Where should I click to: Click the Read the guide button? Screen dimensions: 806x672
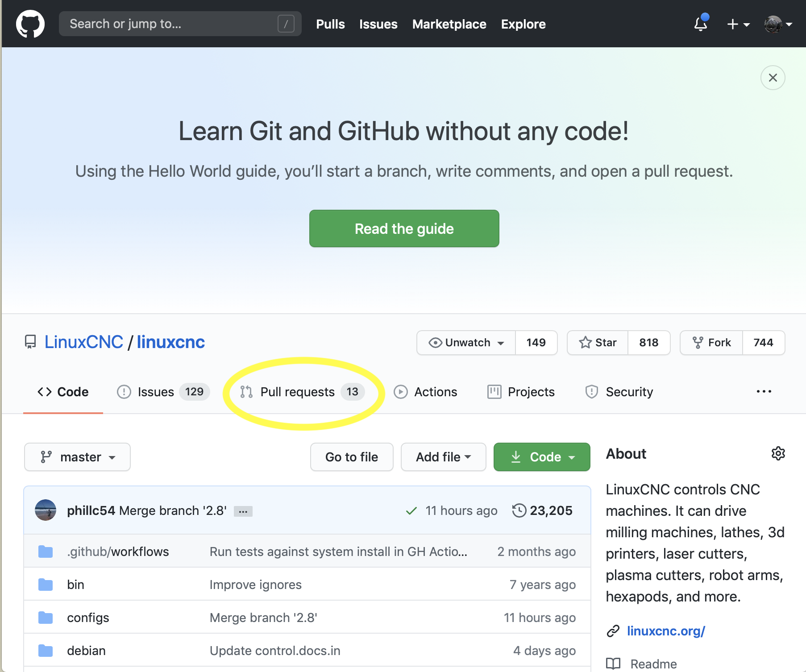404,228
